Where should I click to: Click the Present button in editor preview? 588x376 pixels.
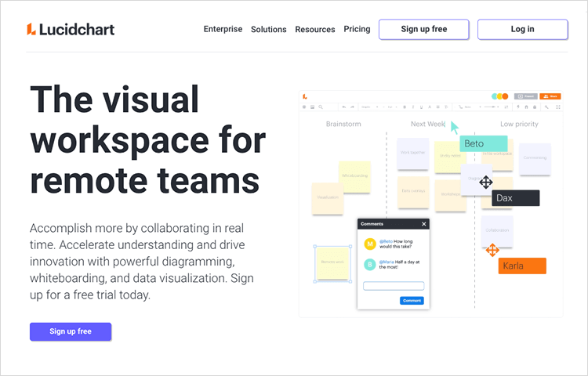pos(526,96)
